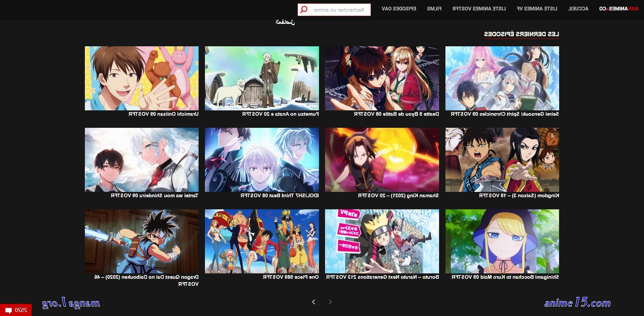Open LISTE ANIMES VOSTFR menu
Image resolution: width=644 pixels, height=316 pixels.
coord(479,9)
